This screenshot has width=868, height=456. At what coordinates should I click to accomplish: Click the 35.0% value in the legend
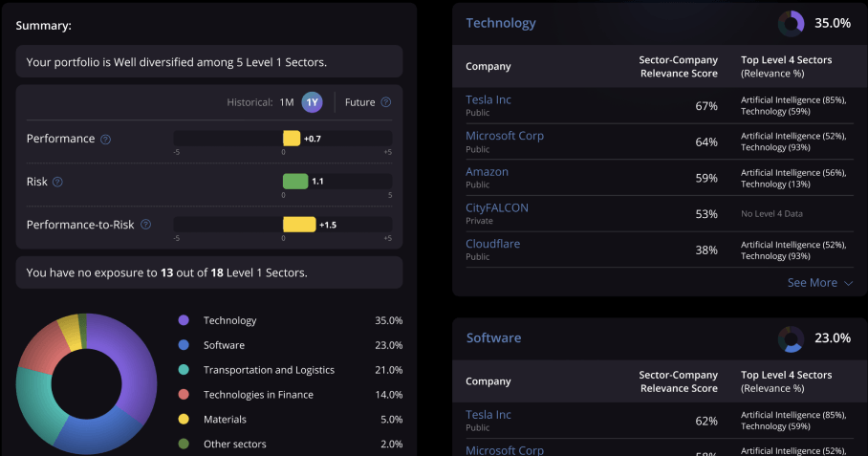click(x=389, y=320)
